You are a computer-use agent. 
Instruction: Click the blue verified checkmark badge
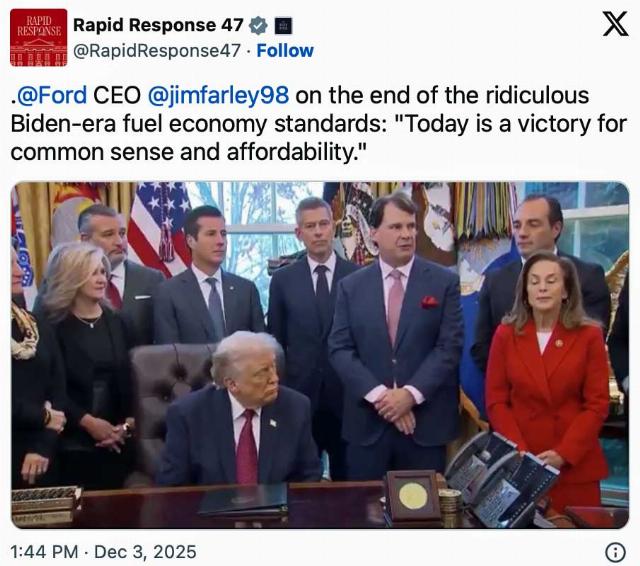(x=257, y=25)
